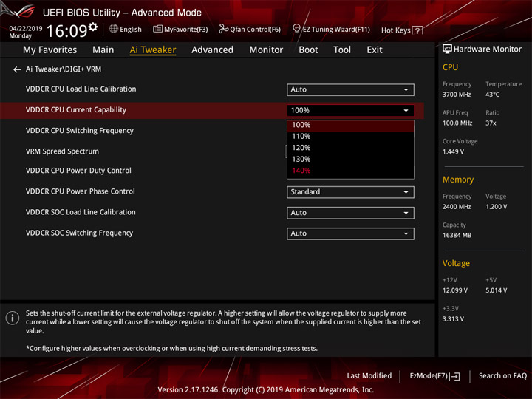Click the globe language icon
532x399 pixels.
pyautogui.click(x=114, y=29)
